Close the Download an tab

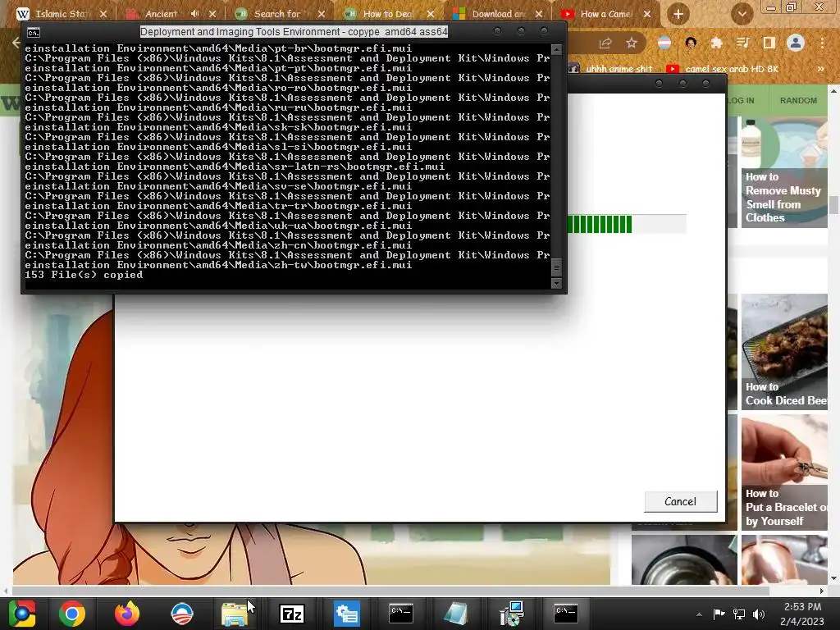[x=539, y=14]
